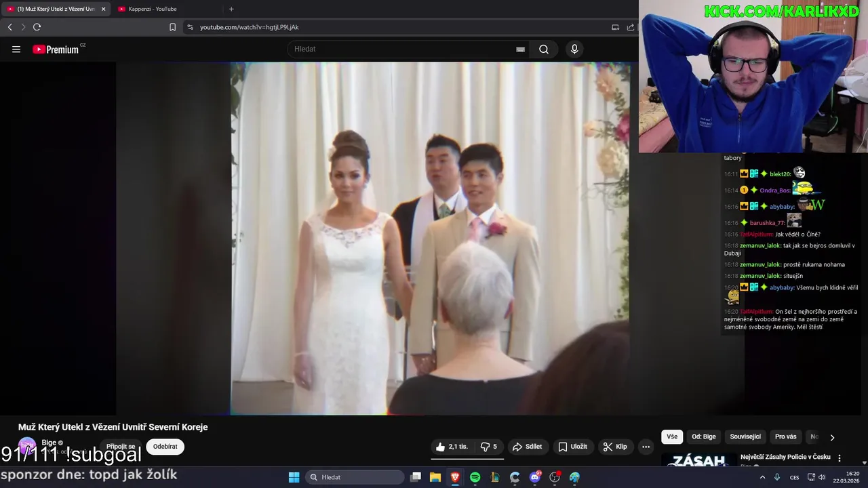Open Spotify from the taskbar

coord(475,477)
